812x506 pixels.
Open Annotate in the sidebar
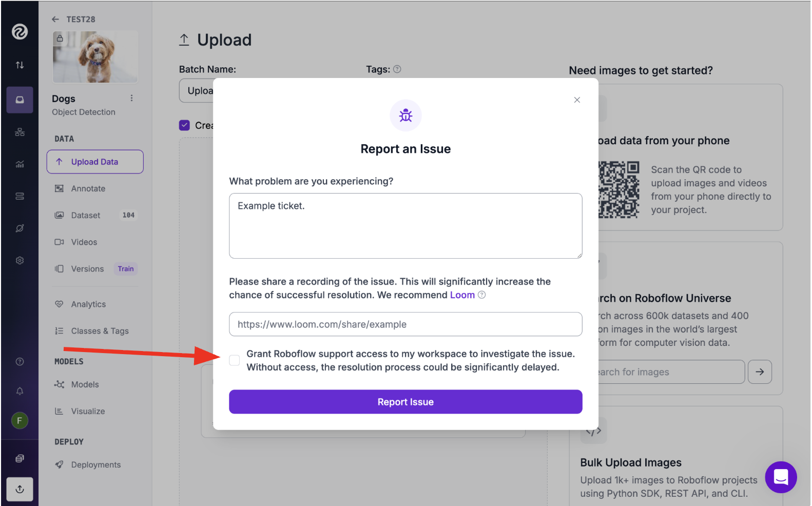[x=88, y=189]
